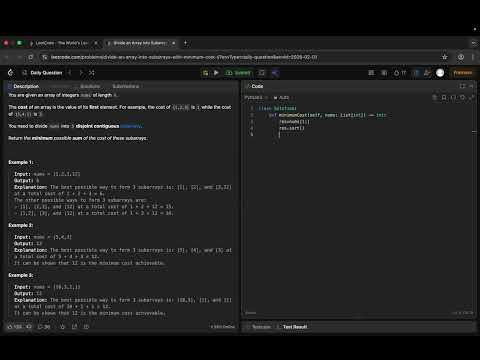Switch to the Submissions tab
480x360 pixels.
click(x=125, y=86)
